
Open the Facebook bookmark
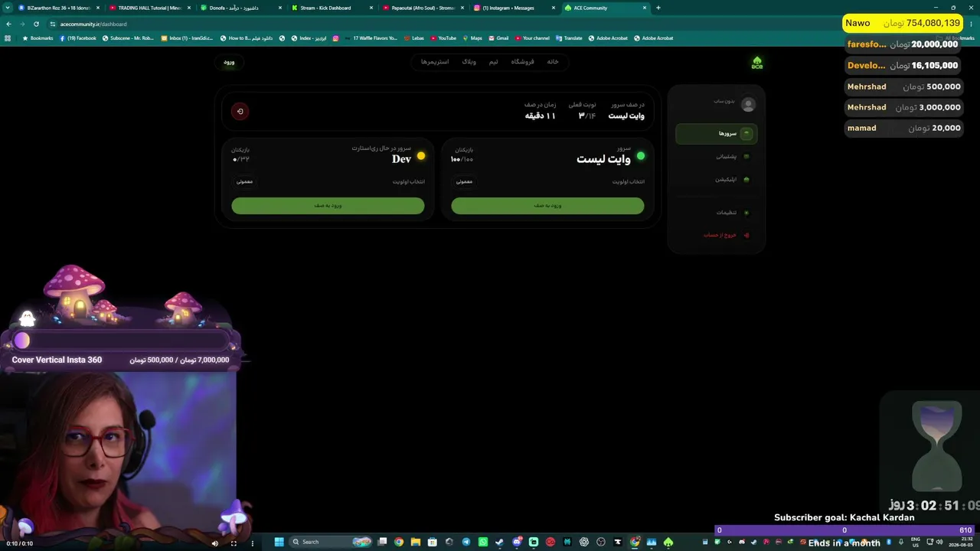pyautogui.click(x=78, y=38)
